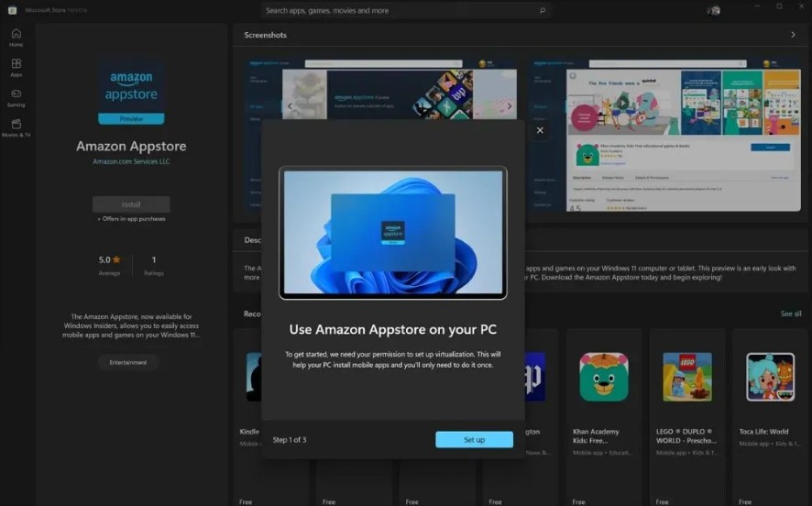Image resolution: width=812 pixels, height=506 pixels.
Task: Expand the Screenshots section chevron
Action: 793,35
